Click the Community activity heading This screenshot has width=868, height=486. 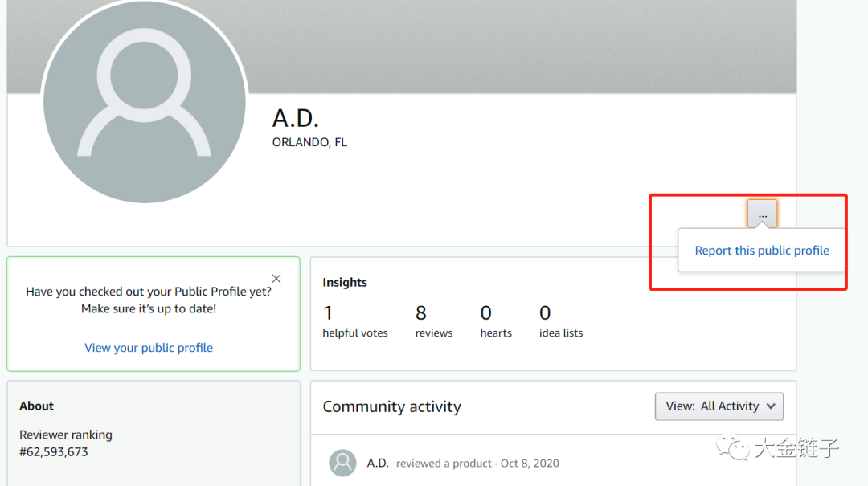(x=392, y=406)
